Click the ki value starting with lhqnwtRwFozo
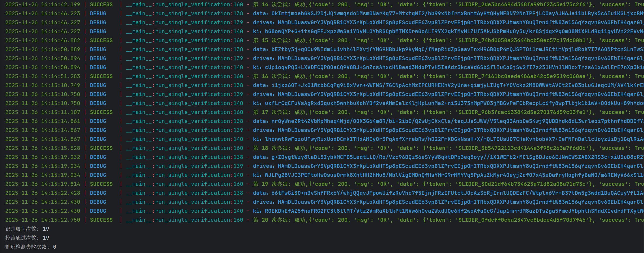The width and height of the screenshot is (644, 253). click(x=454, y=139)
